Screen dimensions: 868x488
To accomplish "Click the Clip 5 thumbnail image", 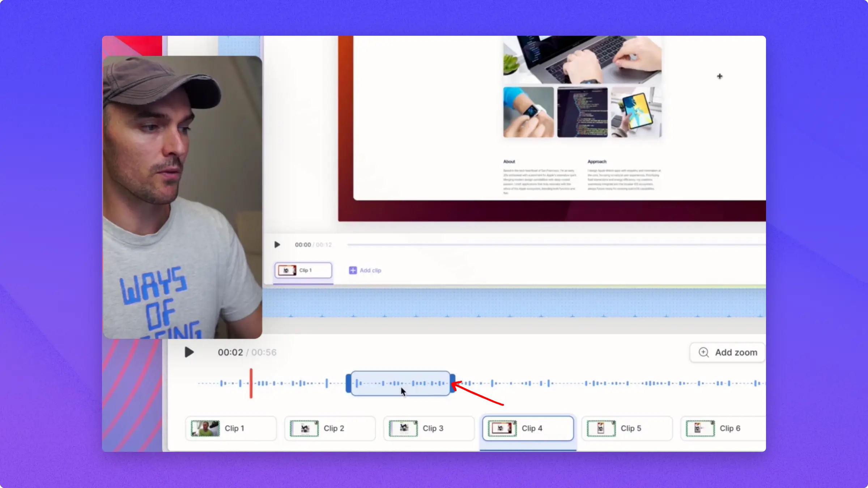I will [601, 428].
